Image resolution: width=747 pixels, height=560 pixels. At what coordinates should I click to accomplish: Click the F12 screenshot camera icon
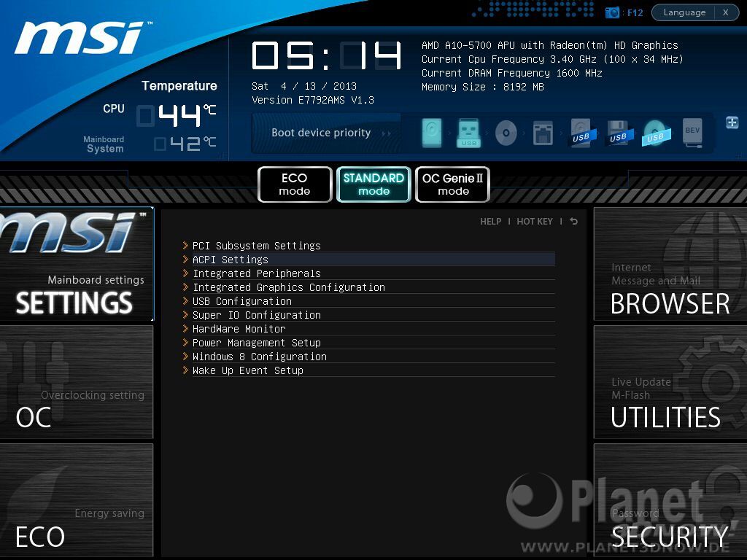point(612,12)
